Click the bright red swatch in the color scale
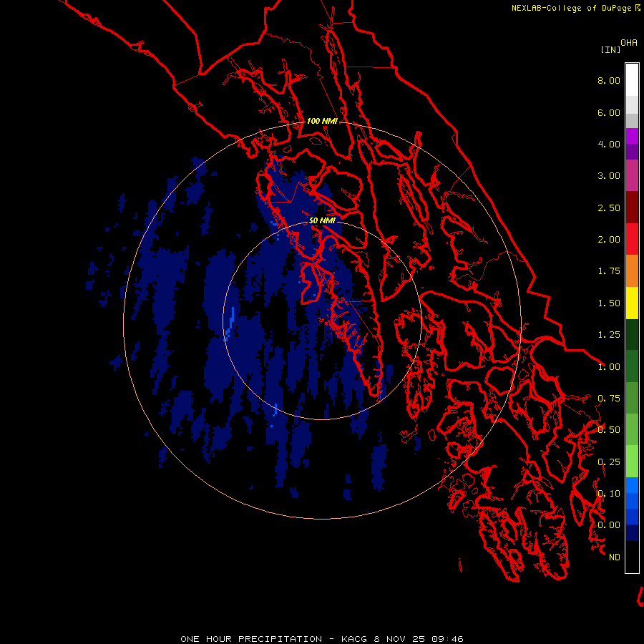 (632, 240)
